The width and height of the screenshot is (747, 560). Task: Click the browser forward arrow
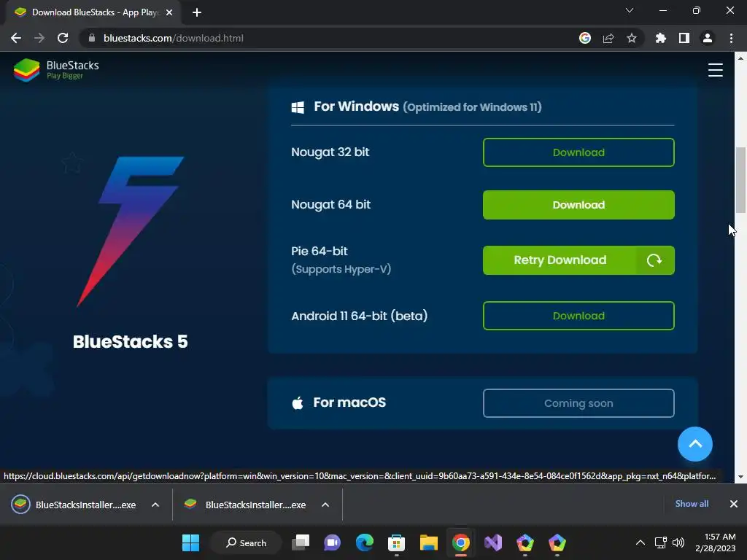click(x=39, y=38)
